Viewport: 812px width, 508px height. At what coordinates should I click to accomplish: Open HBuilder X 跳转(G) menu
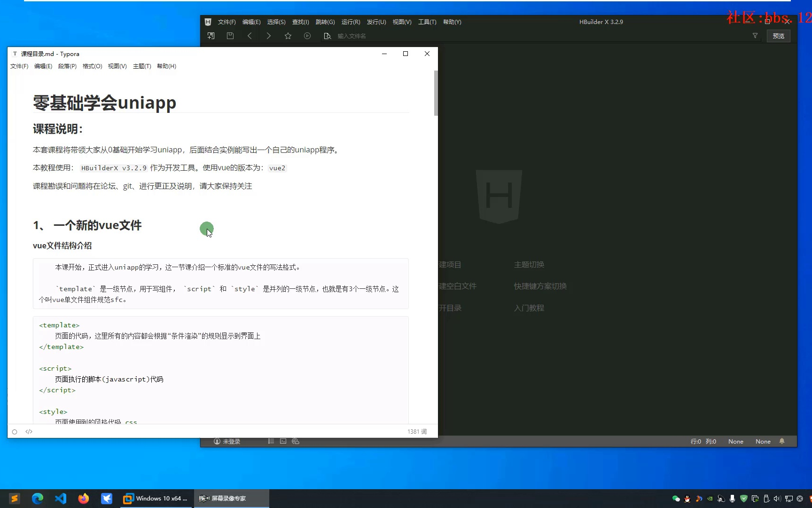pyautogui.click(x=325, y=22)
